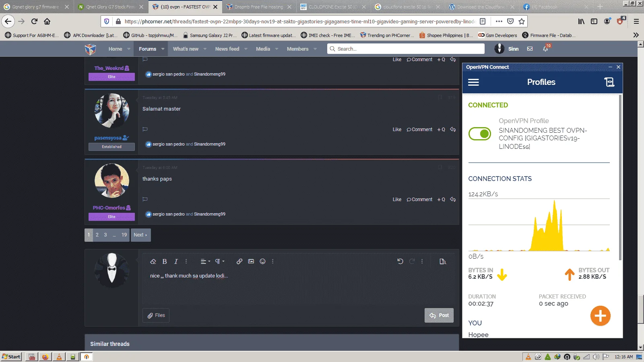Toggle bold formatting in reply editor

[x=165, y=261]
